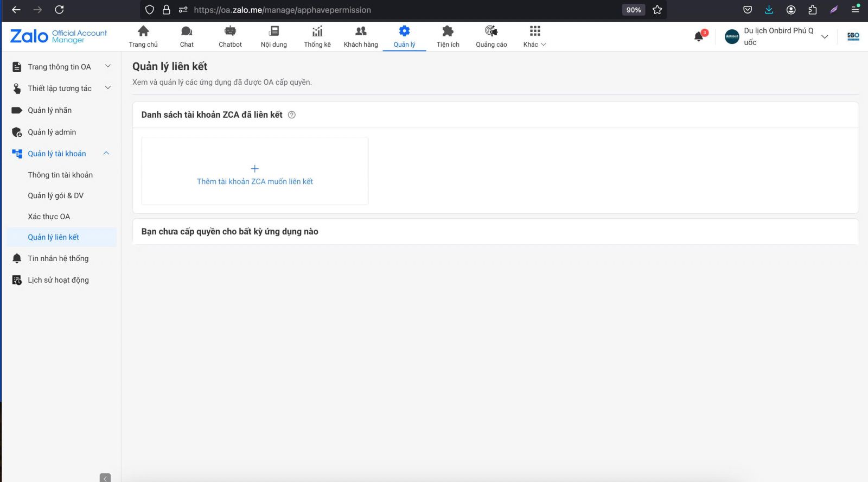
Task: Open Du lịch Onbird account dropdown
Action: coord(825,37)
